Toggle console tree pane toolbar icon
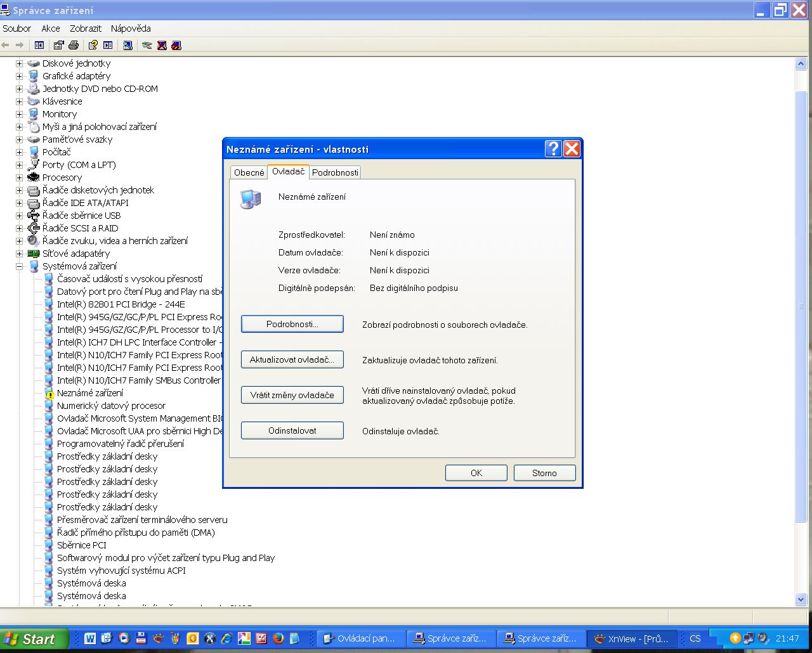 click(39, 45)
